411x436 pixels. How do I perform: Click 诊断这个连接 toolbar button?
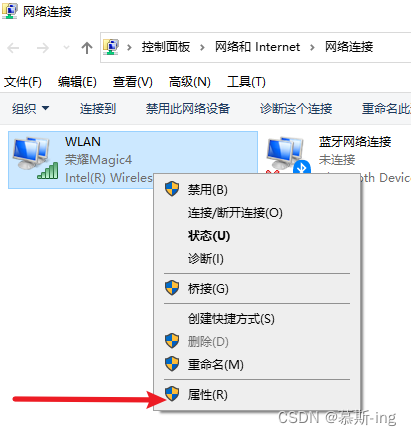[296, 109]
